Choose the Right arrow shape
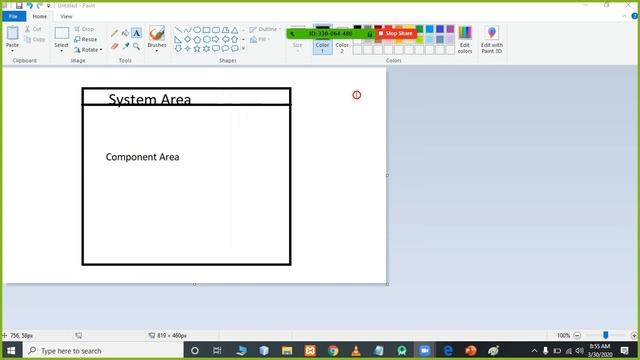 [216, 40]
